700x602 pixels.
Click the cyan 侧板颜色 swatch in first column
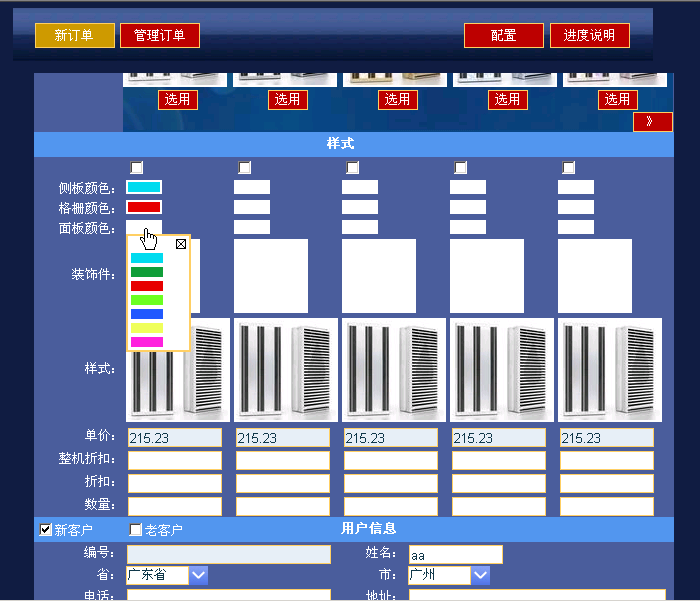[144, 187]
